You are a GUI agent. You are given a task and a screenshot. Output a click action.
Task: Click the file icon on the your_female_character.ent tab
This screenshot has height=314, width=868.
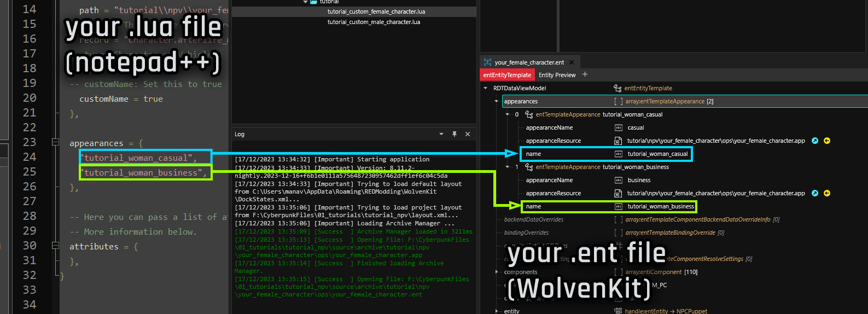pyautogui.click(x=487, y=62)
